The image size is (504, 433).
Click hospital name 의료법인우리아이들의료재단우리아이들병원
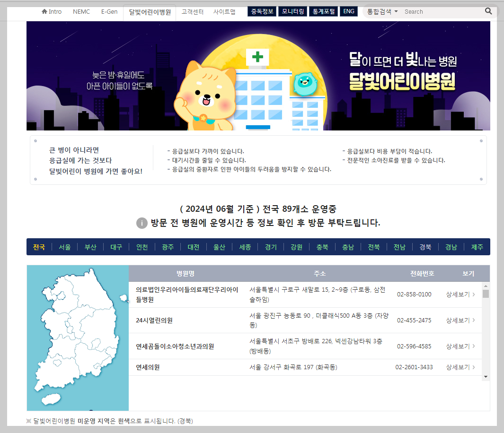[187, 294]
